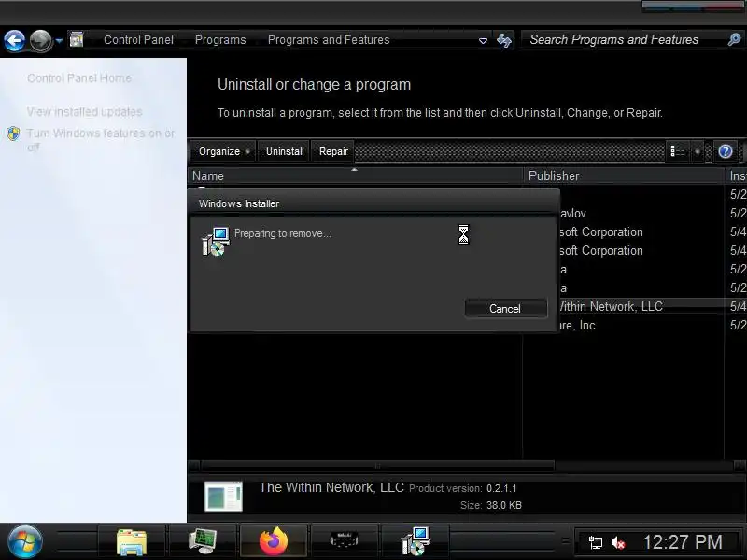Screen dimensions: 747x560
Task: Open the Windows Start orb
Action: [x=24, y=542]
